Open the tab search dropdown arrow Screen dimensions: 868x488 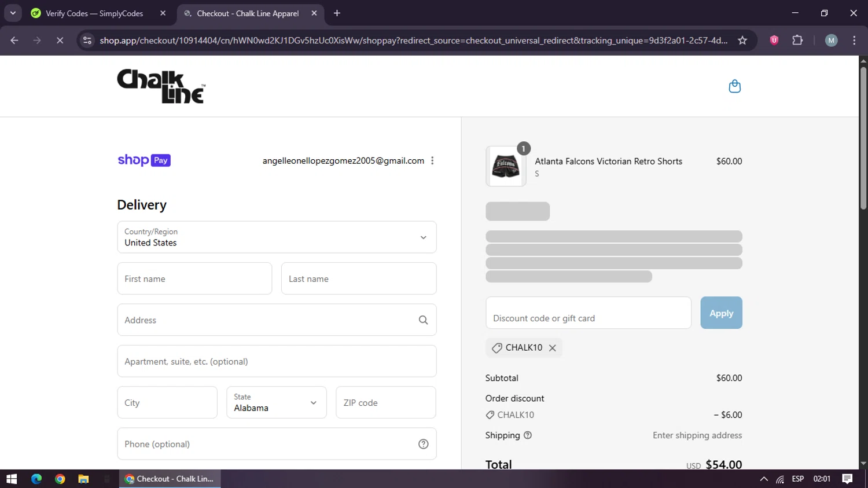13,13
